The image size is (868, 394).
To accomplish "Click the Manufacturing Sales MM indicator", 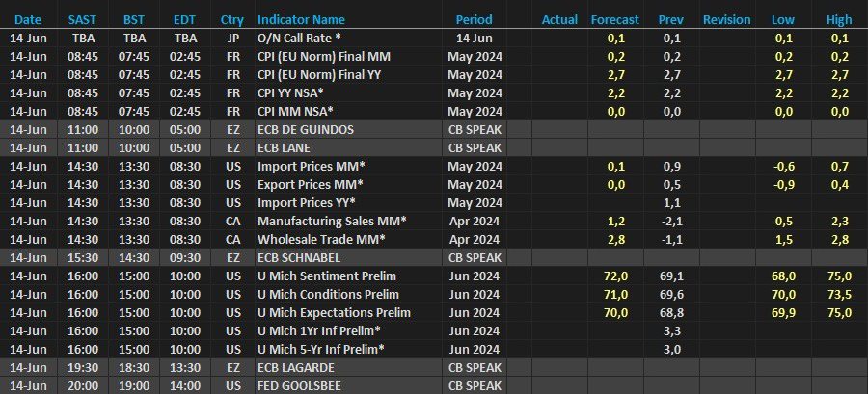I will click(x=331, y=221).
